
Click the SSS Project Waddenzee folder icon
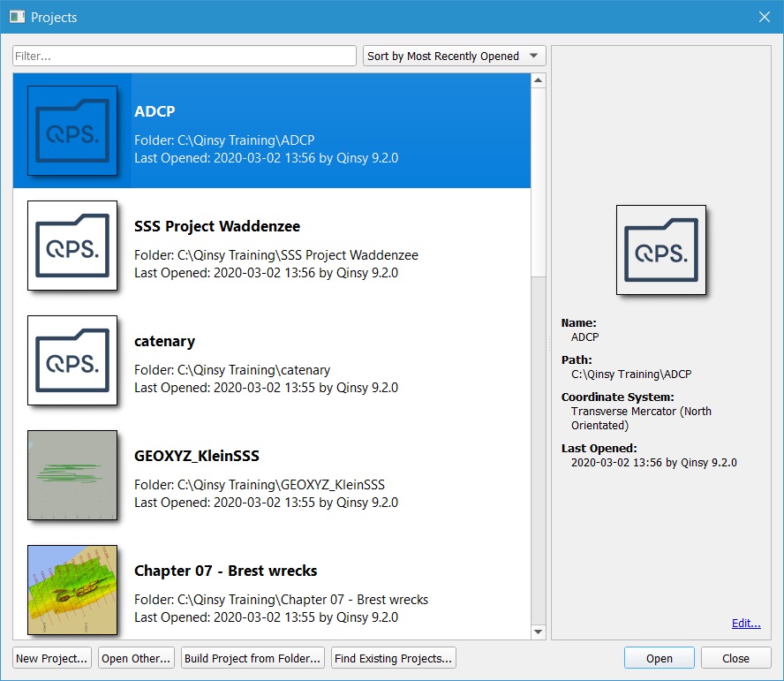72,246
